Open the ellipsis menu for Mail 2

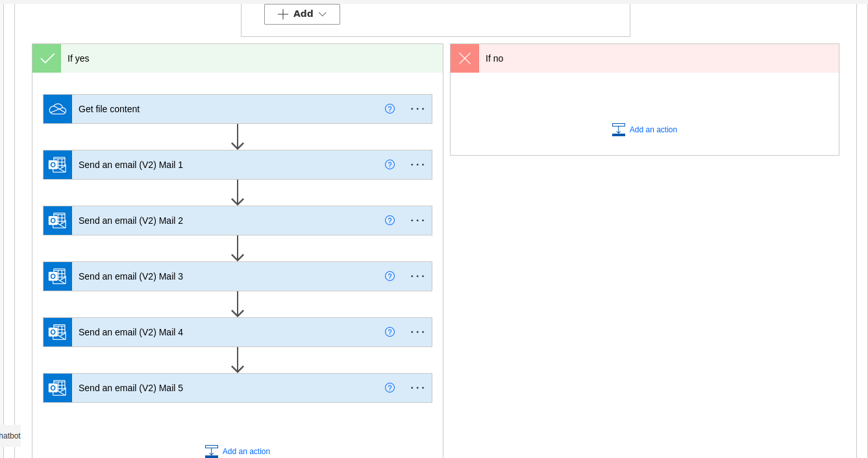coord(417,221)
